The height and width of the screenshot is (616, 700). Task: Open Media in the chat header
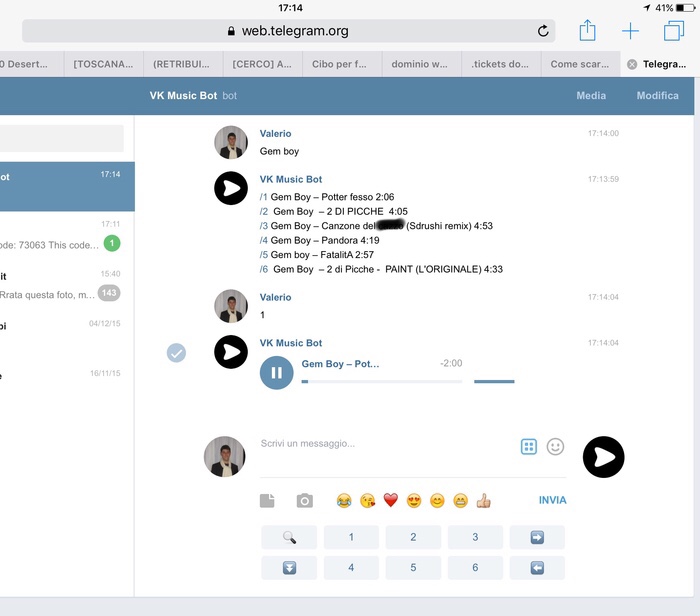click(591, 96)
